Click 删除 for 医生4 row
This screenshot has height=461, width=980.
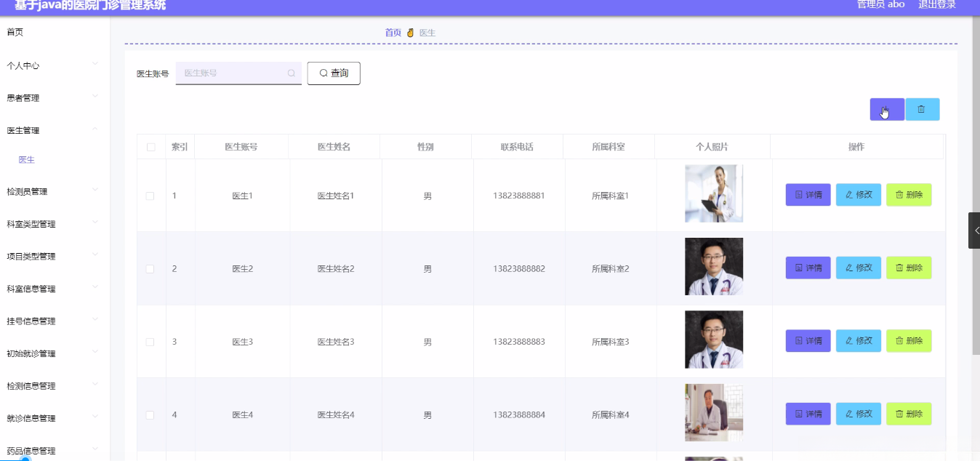pyautogui.click(x=909, y=414)
